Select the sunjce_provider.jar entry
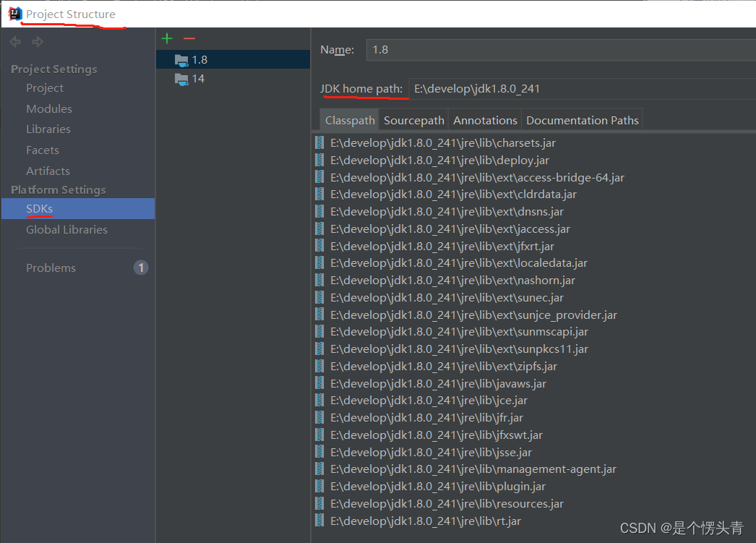This screenshot has height=543, width=756. pos(473,315)
